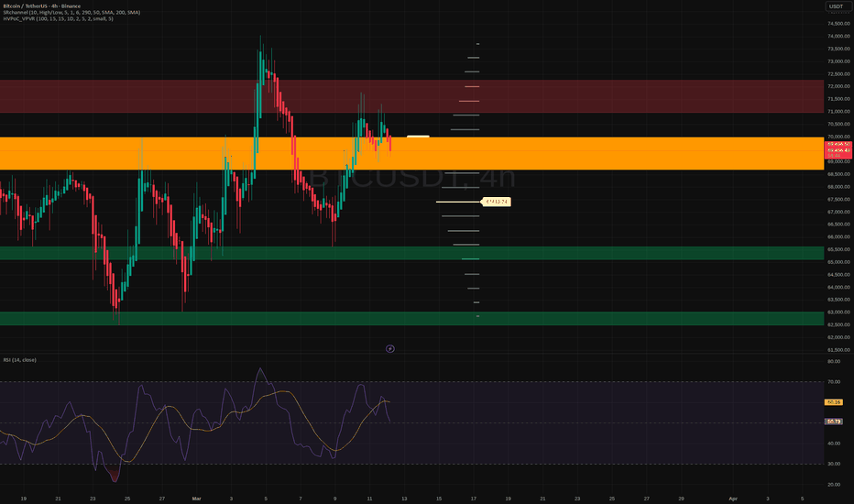Select the yellow point-of-control price label
854x504 pixels.
(496, 203)
